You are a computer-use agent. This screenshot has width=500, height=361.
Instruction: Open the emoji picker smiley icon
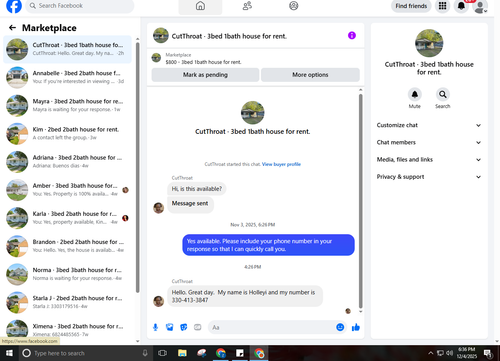coord(340,327)
